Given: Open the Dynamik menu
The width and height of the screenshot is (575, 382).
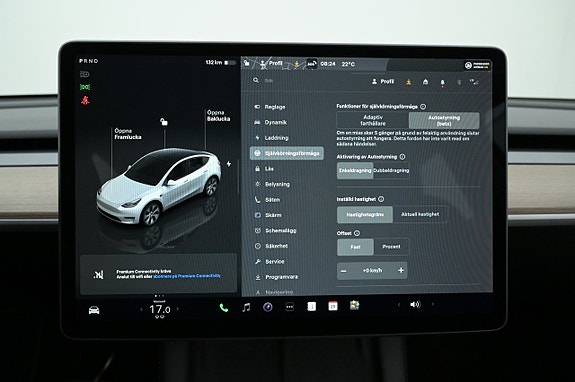Looking at the screenshot, I should click(x=270, y=122).
